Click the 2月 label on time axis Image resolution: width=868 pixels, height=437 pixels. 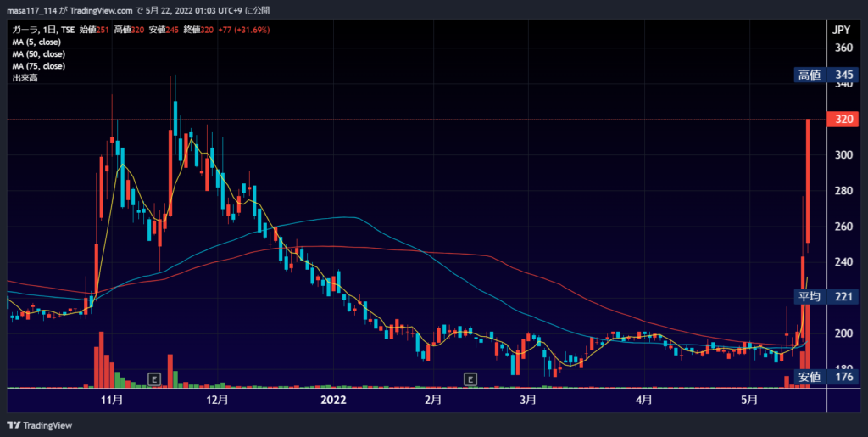coord(433,400)
